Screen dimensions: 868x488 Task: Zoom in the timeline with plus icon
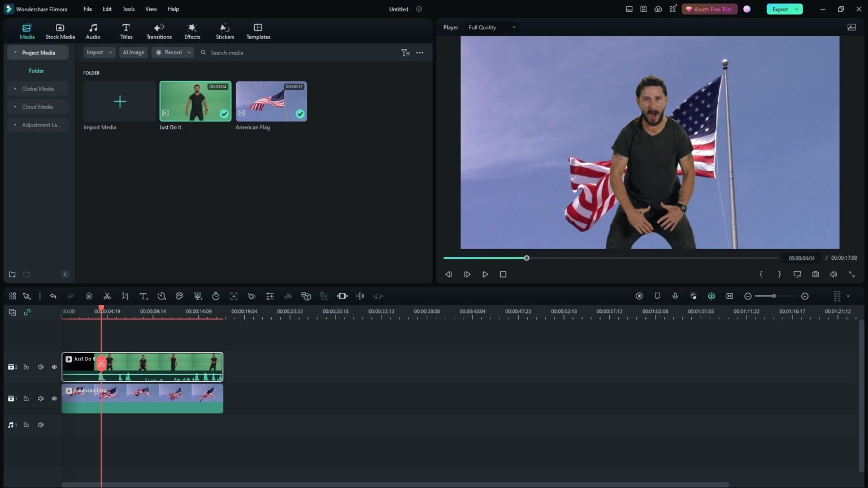805,296
